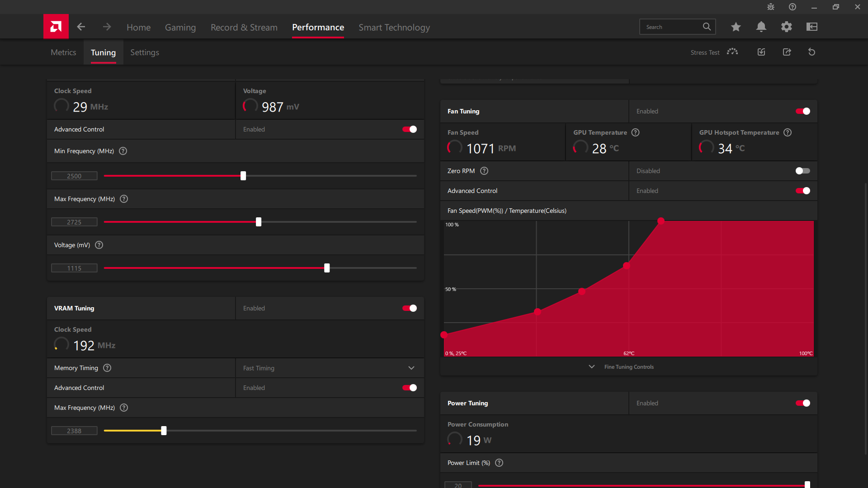Toggle VRAM Advanced Control switch
The width and height of the screenshot is (868, 488).
click(x=410, y=388)
